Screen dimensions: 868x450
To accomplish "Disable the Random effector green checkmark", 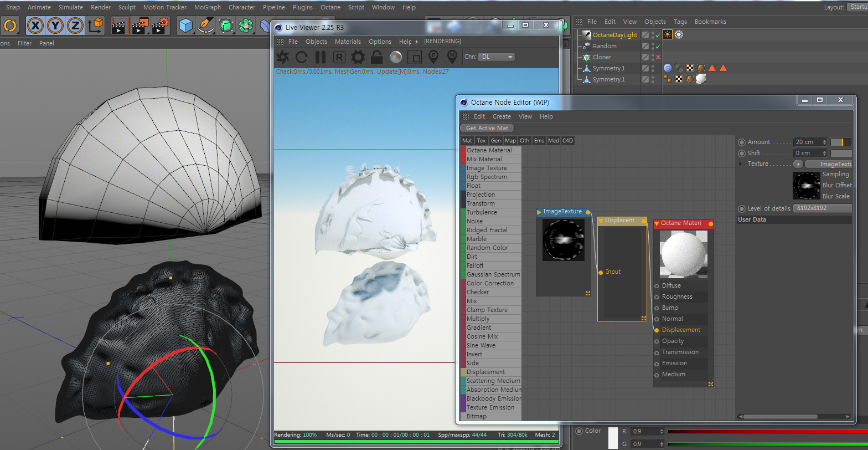I will click(658, 47).
